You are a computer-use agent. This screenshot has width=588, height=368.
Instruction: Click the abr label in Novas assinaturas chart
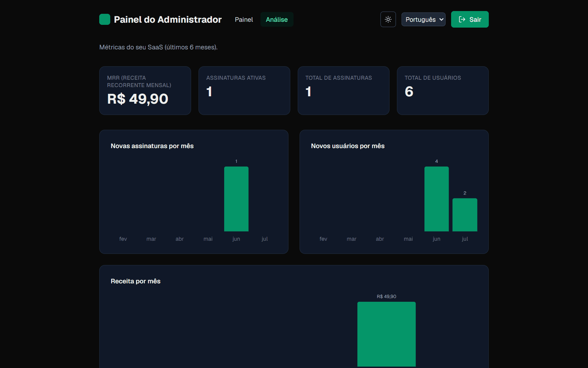pyautogui.click(x=179, y=239)
